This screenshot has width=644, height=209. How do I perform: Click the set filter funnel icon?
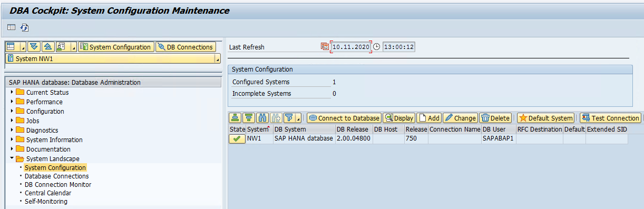(289, 118)
